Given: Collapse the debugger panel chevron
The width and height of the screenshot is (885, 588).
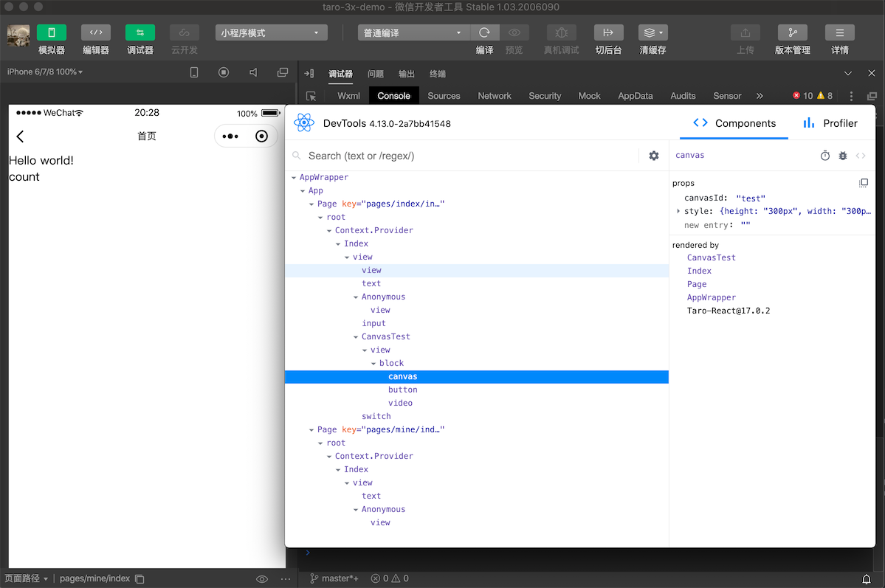Looking at the screenshot, I should 848,73.
